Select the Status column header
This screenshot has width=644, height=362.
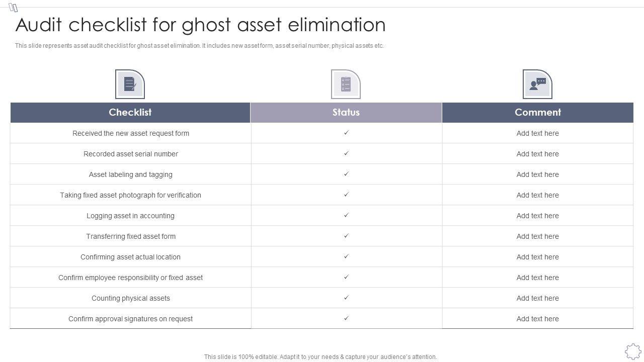[346, 112]
